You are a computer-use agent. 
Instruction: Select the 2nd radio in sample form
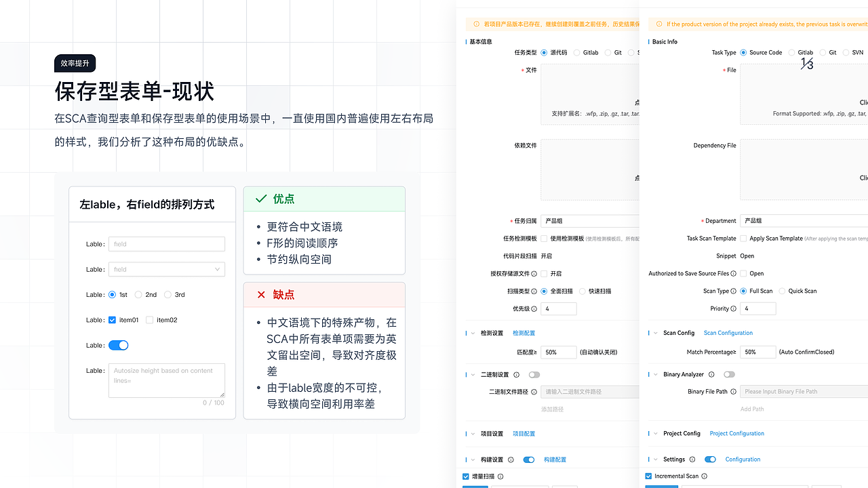pyautogui.click(x=138, y=295)
